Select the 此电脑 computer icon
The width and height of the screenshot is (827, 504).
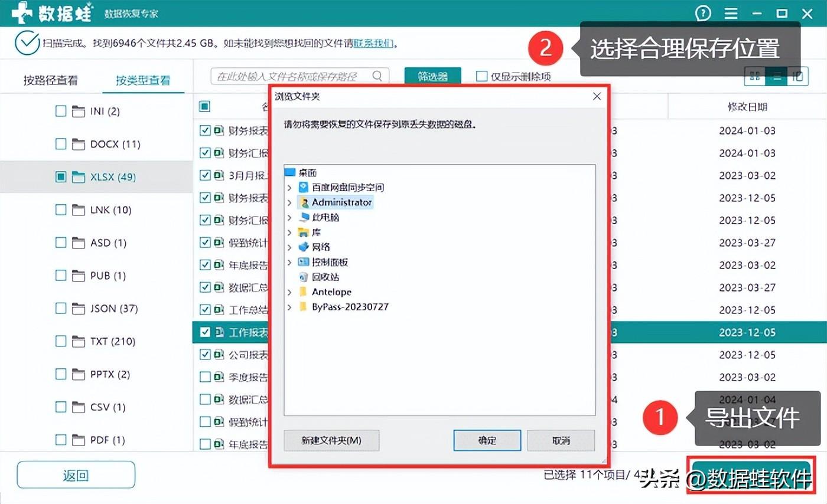pyautogui.click(x=304, y=217)
